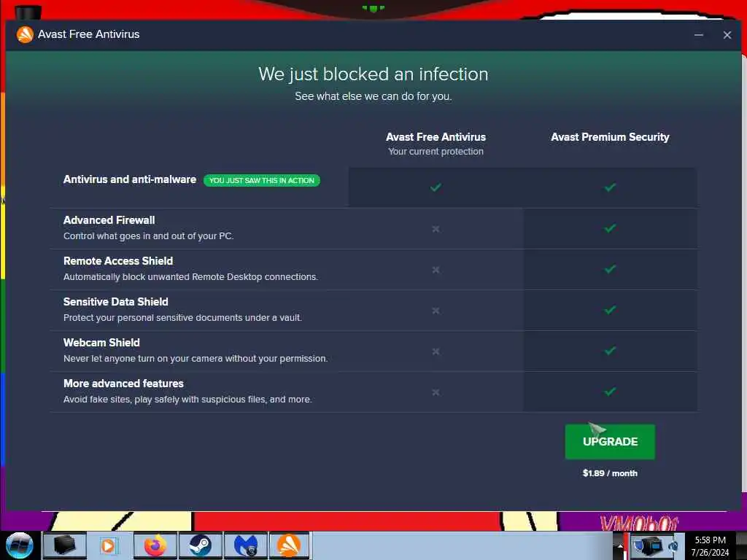Viewport: 747px width, 560px height.
Task: Click Premium checkmark for Advanced Firewall
Action: click(610, 228)
